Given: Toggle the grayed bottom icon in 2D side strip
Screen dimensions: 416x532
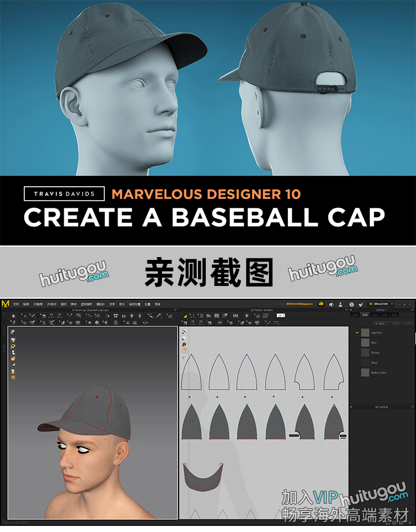Looking at the screenshot, I should (x=184, y=356).
